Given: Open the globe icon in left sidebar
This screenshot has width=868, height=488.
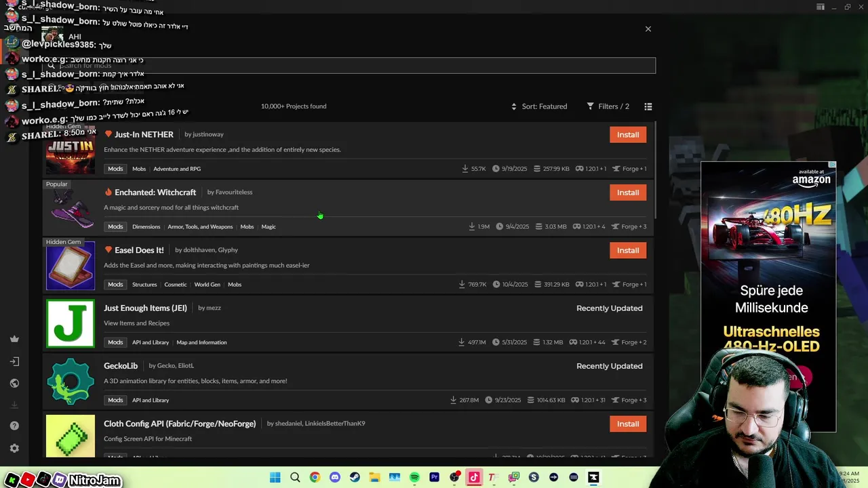Looking at the screenshot, I should tap(14, 383).
